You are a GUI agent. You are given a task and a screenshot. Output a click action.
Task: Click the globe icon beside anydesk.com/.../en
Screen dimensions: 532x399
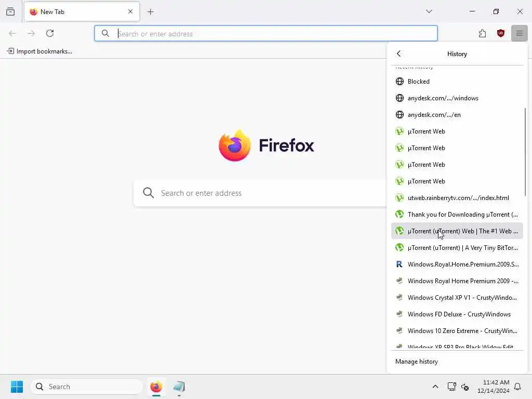400,115
